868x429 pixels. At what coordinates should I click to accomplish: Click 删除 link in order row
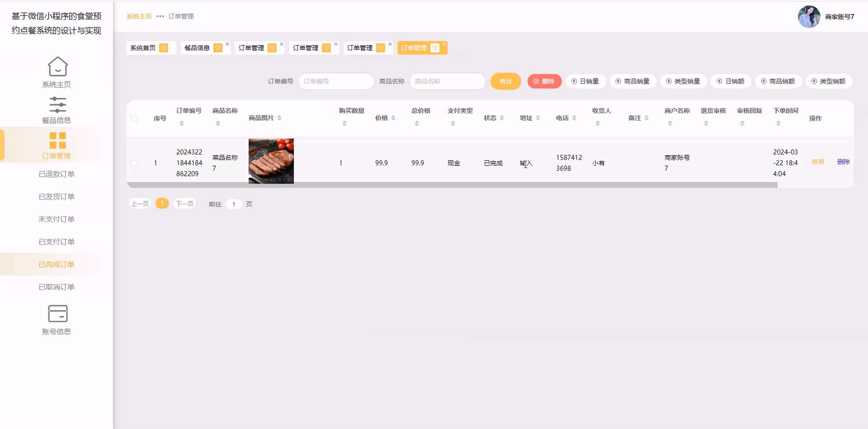(843, 162)
